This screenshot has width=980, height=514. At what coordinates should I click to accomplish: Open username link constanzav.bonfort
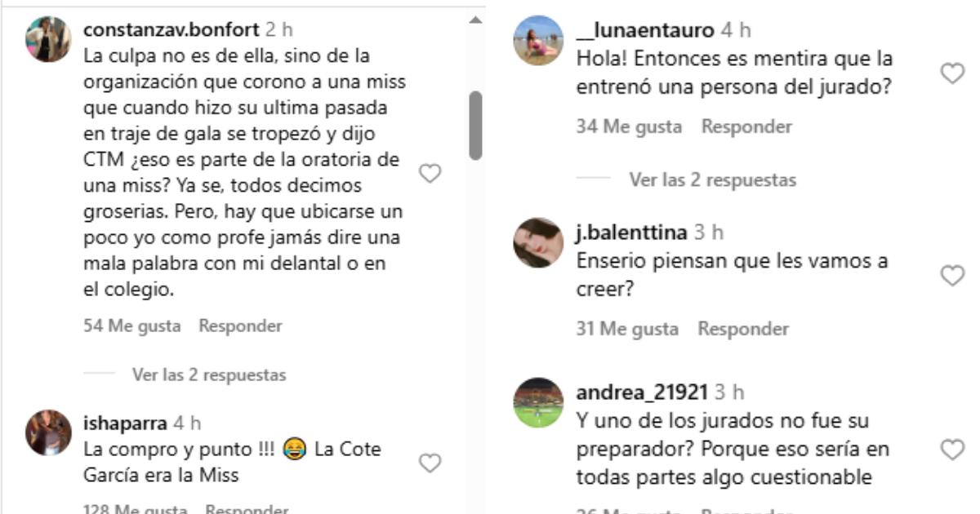(171, 29)
